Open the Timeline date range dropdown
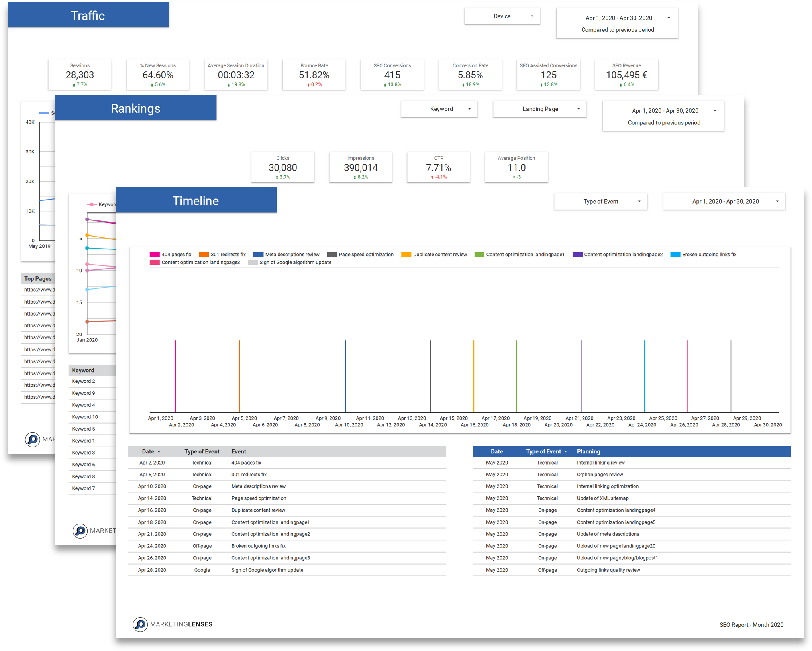Image resolution: width=812 pixels, height=651 pixels. pyautogui.click(x=724, y=202)
